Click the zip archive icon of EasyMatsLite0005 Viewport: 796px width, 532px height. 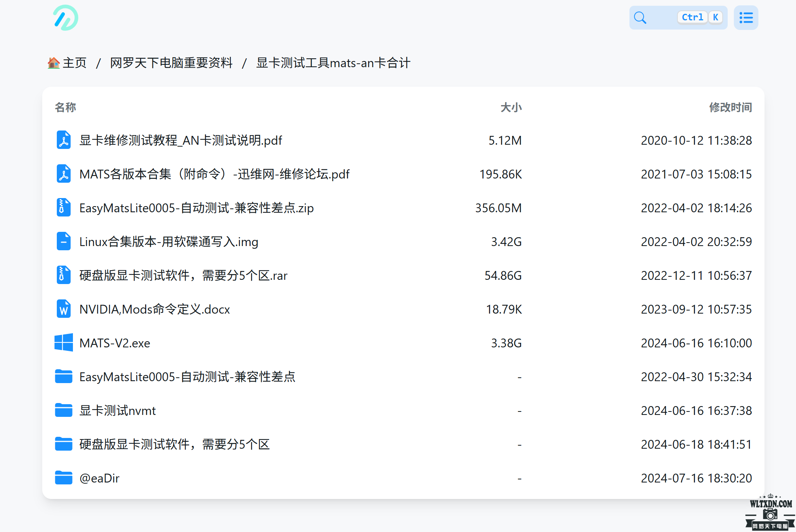(64, 208)
